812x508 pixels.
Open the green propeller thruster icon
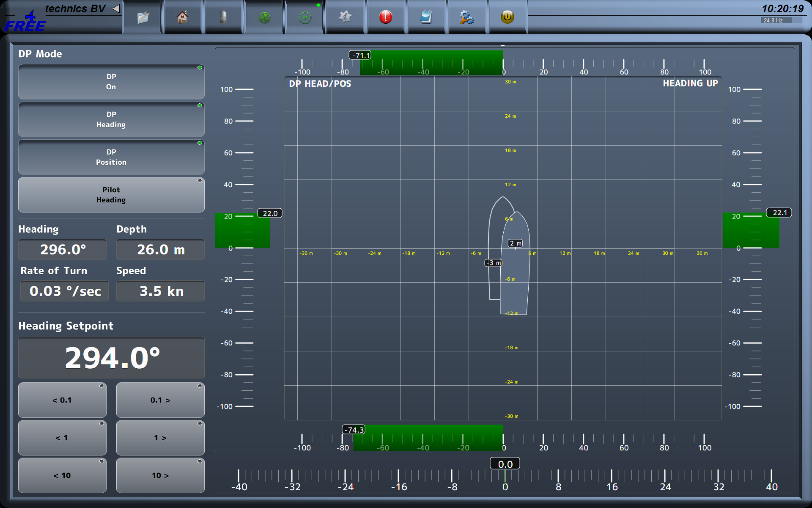[264, 17]
